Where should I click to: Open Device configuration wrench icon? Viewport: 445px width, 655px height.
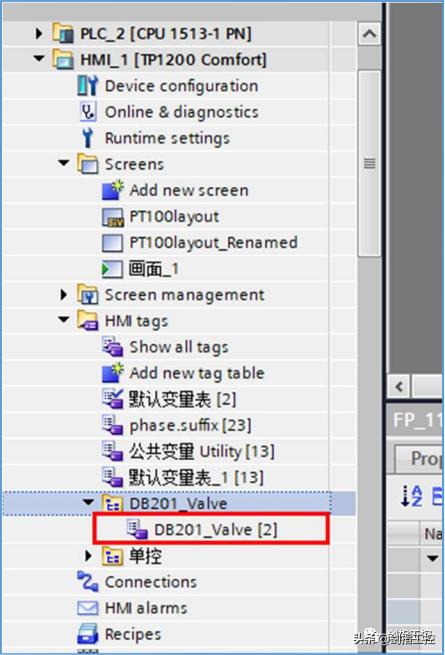[x=88, y=86]
